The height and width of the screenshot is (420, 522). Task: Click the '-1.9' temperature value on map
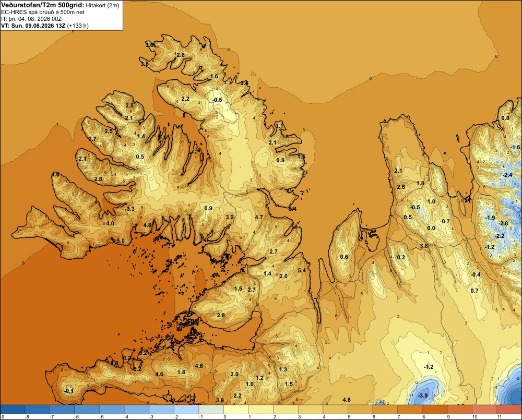pos(490,218)
